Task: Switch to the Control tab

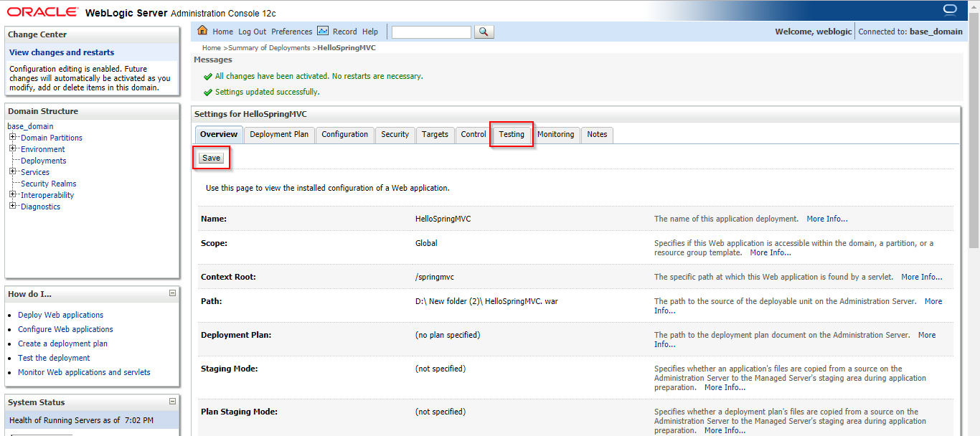Action: tap(473, 135)
